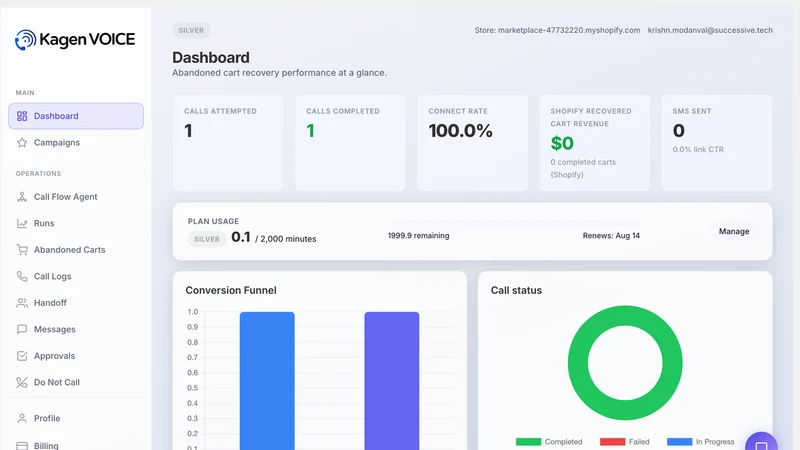The image size is (800, 450).
Task: Click the purple Conversion Funnel bar
Action: (x=391, y=381)
